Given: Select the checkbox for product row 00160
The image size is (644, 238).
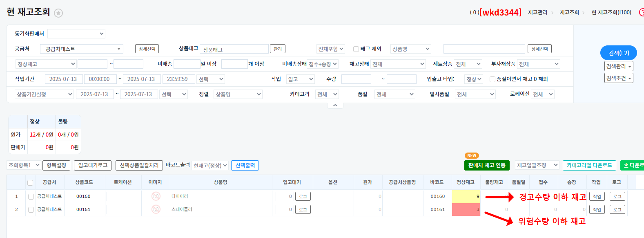Looking at the screenshot, I should click(x=31, y=197).
